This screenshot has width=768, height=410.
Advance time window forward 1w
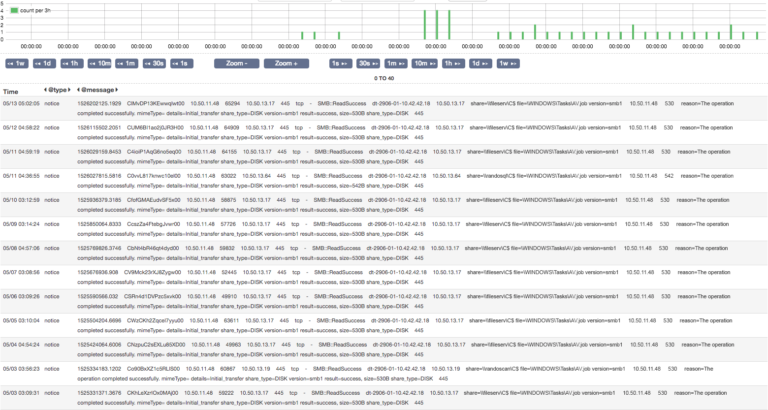[x=506, y=63]
